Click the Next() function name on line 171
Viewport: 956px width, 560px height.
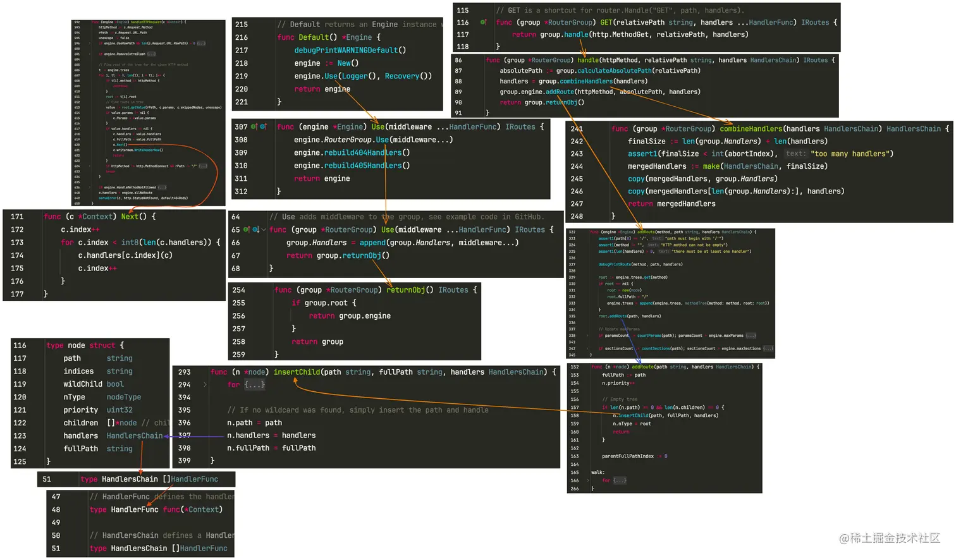[131, 216]
